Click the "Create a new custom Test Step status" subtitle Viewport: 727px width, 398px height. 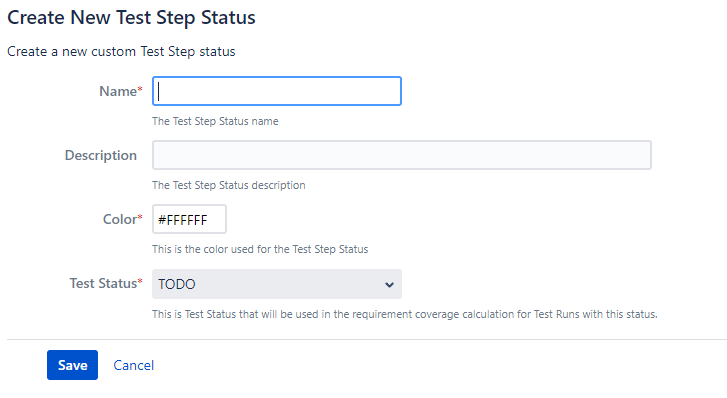121,51
